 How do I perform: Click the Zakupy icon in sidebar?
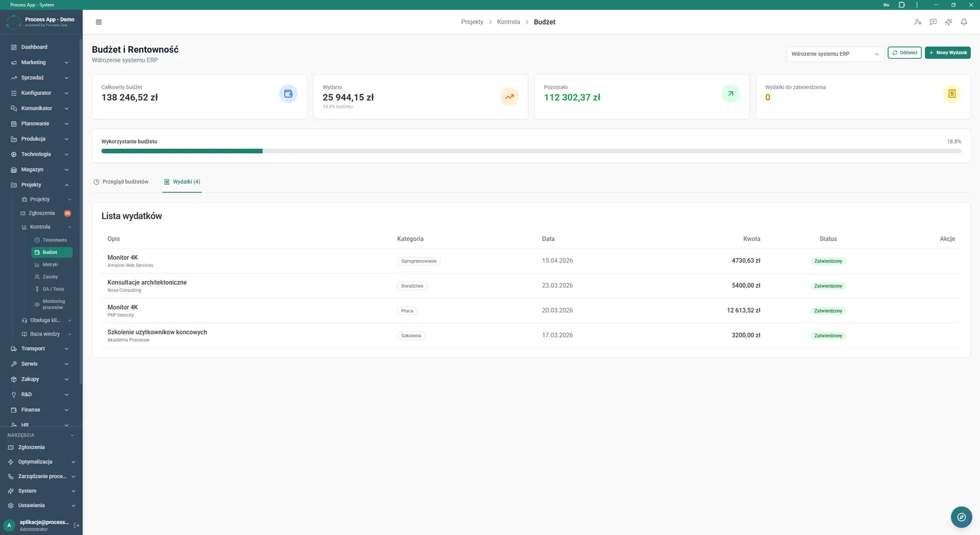[x=13, y=380]
